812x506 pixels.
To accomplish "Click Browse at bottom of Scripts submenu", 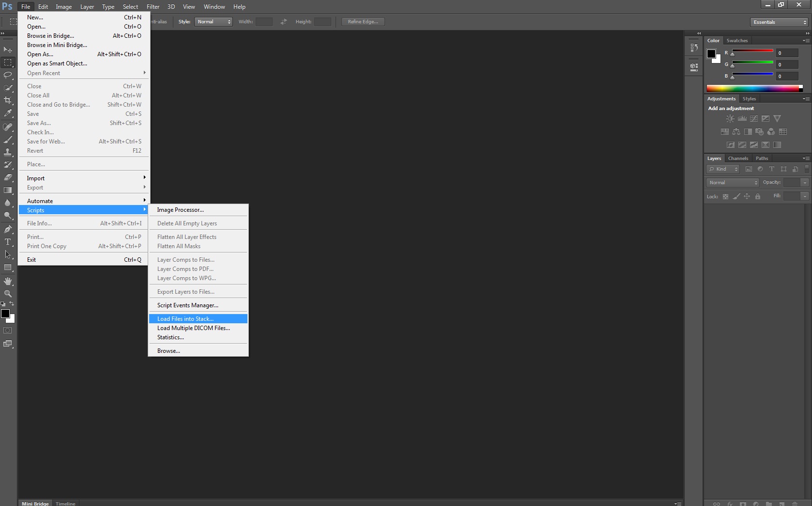I will pos(169,351).
